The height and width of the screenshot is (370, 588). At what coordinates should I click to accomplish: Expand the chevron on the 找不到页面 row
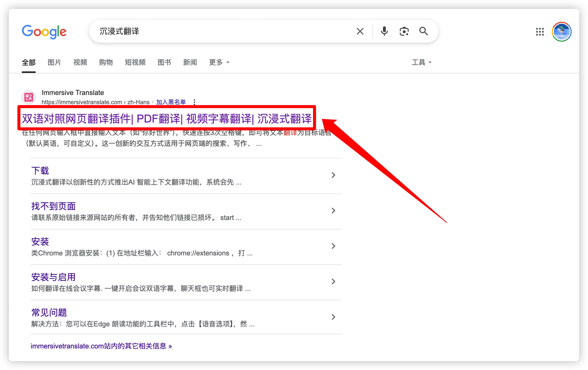333,211
